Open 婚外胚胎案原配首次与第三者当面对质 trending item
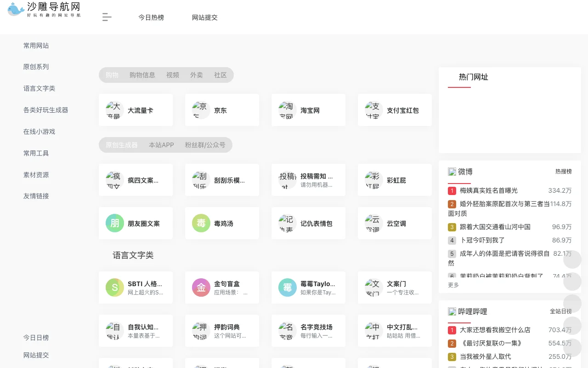The width and height of the screenshot is (588, 368). pos(499,208)
